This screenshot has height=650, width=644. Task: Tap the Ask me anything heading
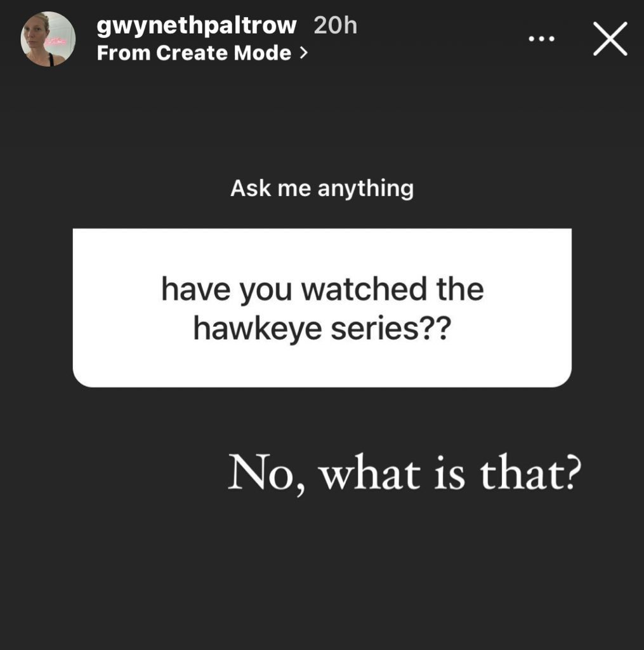tap(322, 189)
